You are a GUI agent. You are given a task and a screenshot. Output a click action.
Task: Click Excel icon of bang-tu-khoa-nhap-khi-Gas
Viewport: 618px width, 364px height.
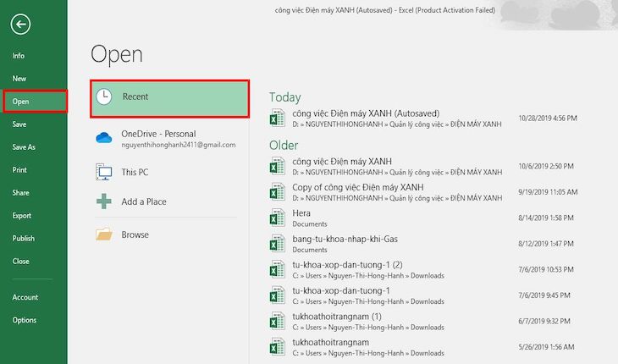pyautogui.click(x=277, y=244)
